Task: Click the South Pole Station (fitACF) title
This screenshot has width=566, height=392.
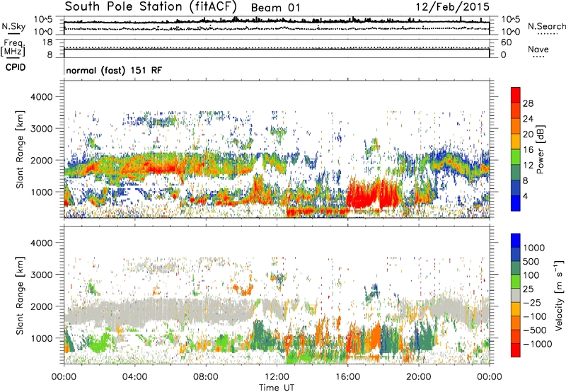Action: 151,6
